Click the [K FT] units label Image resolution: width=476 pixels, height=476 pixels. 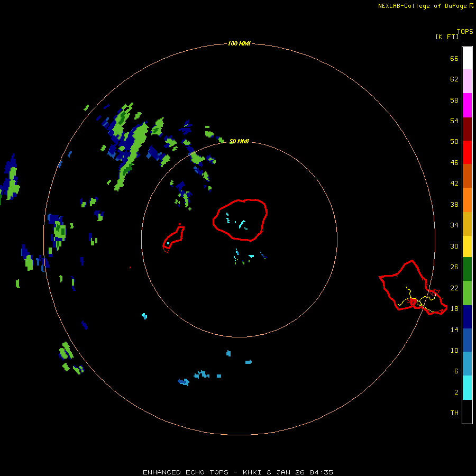click(447, 36)
